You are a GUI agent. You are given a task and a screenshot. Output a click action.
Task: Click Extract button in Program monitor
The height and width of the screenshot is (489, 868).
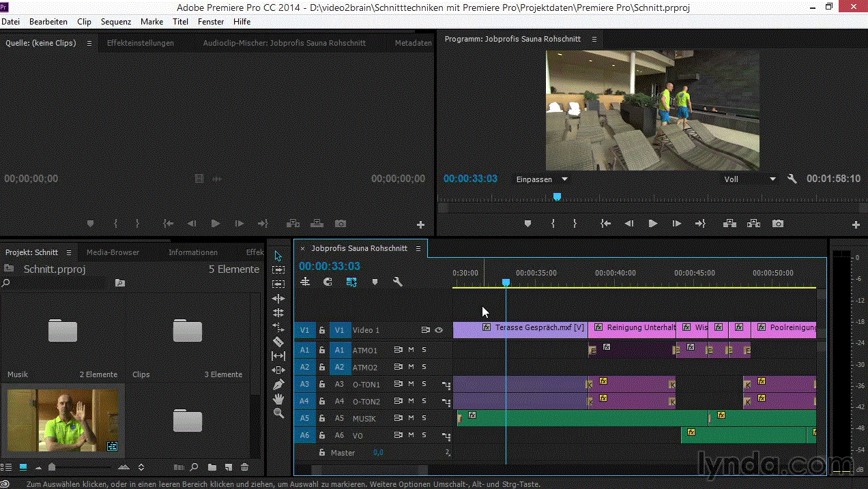753,224
